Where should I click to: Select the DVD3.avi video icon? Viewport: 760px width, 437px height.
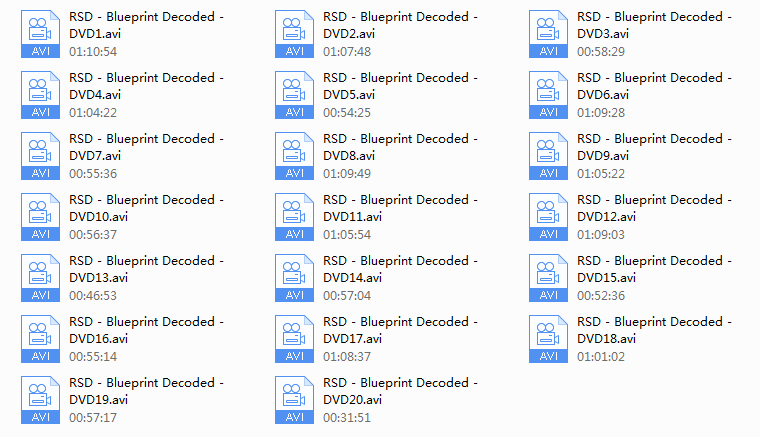coord(548,34)
